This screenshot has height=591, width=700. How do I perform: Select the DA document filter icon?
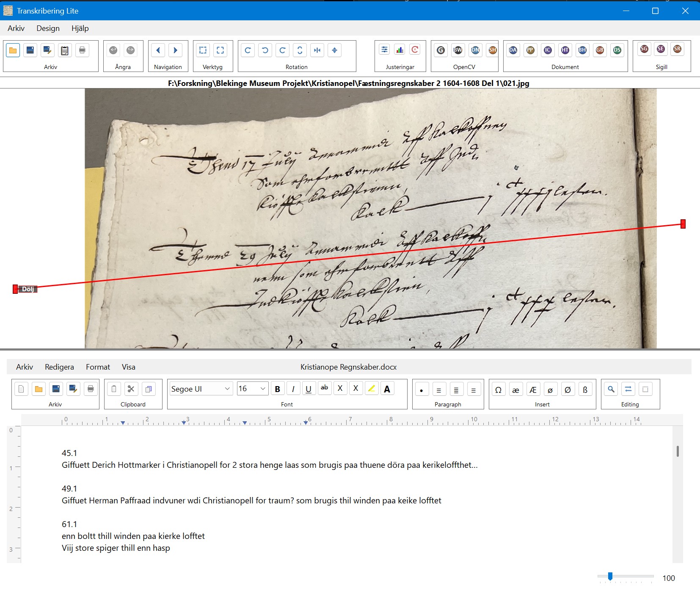(x=513, y=50)
